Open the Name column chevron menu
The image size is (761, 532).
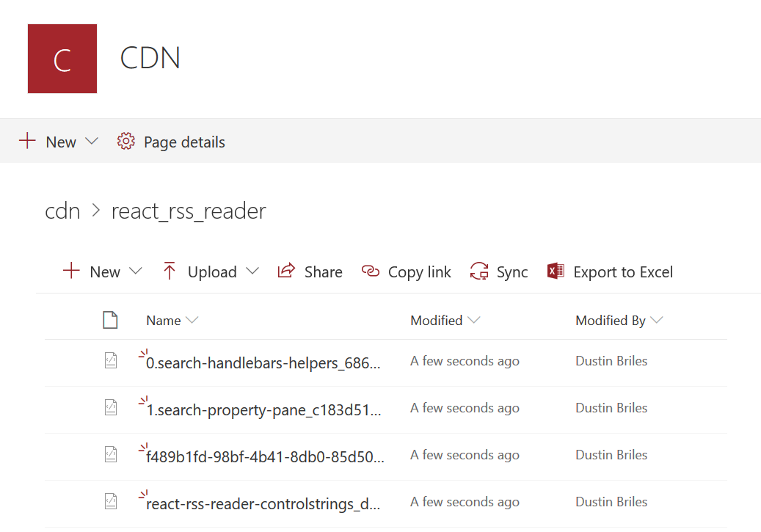[x=192, y=319]
